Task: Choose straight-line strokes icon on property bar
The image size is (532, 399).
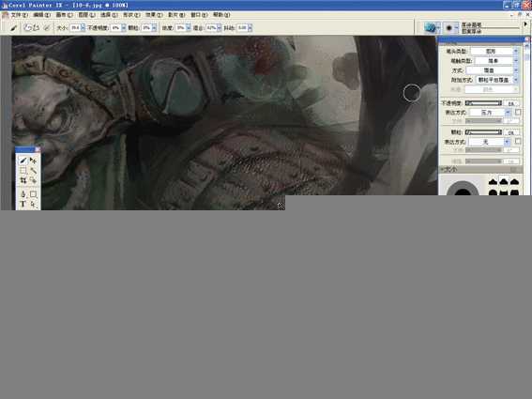Action: (x=37, y=28)
